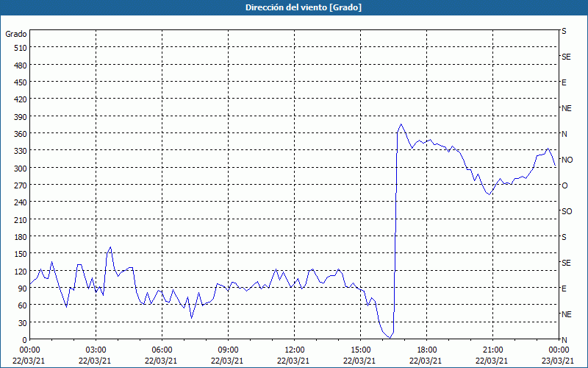Image resolution: width=588 pixels, height=368 pixels.
Task: Click the 120 y-axis tick label
Action: click(21, 272)
